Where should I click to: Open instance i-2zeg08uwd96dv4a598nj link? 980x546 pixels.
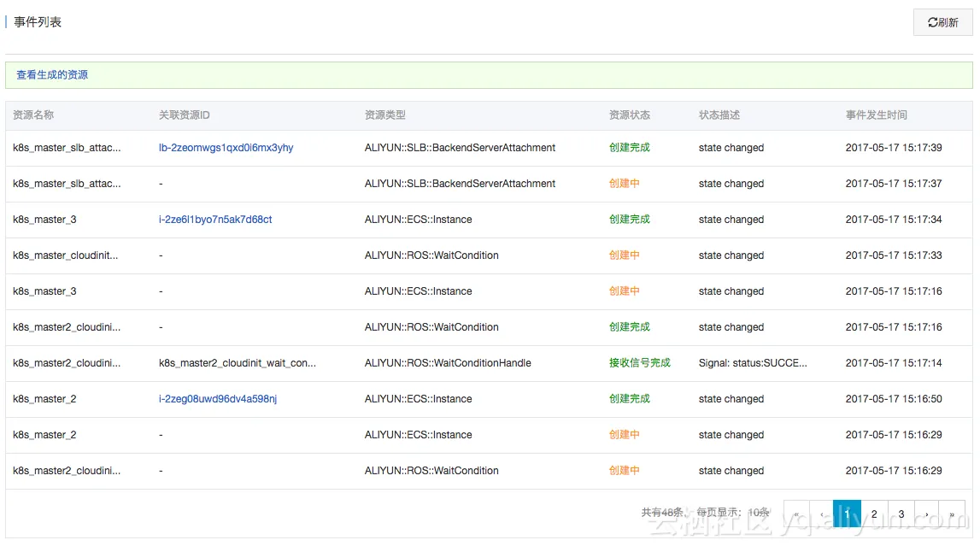point(218,399)
